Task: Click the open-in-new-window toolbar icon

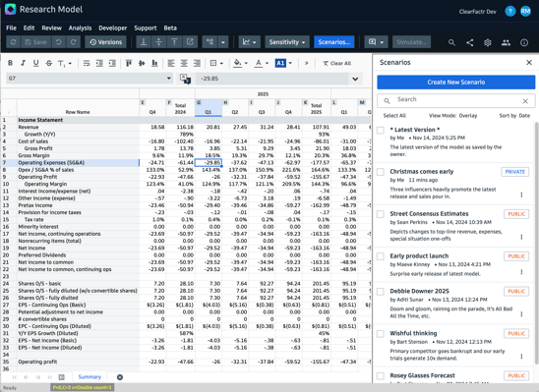Action: pos(190,42)
